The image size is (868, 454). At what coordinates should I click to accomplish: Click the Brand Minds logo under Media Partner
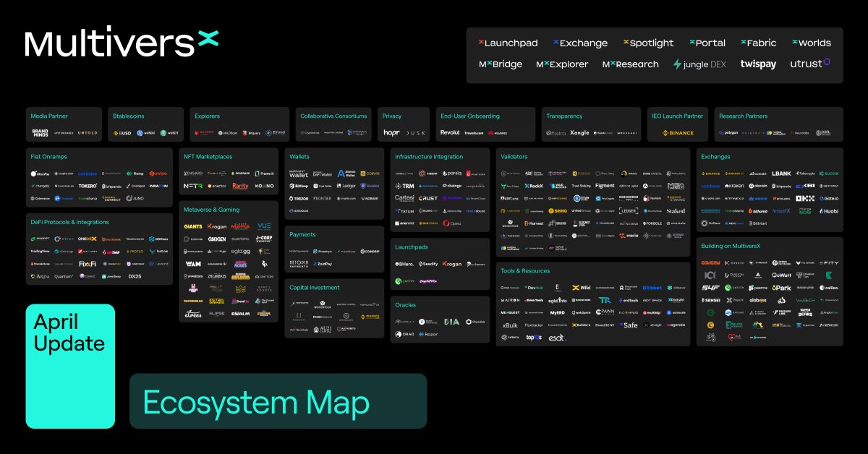click(x=40, y=133)
